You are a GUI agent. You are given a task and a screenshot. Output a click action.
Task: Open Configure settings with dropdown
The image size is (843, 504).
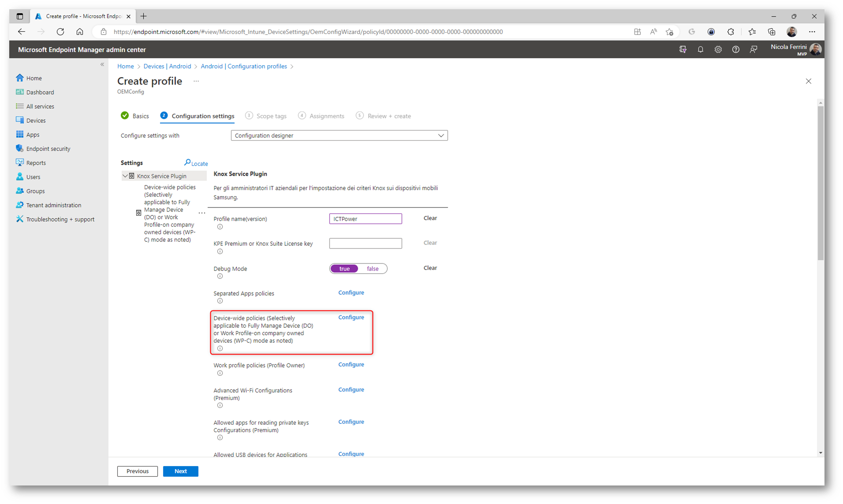point(339,136)
